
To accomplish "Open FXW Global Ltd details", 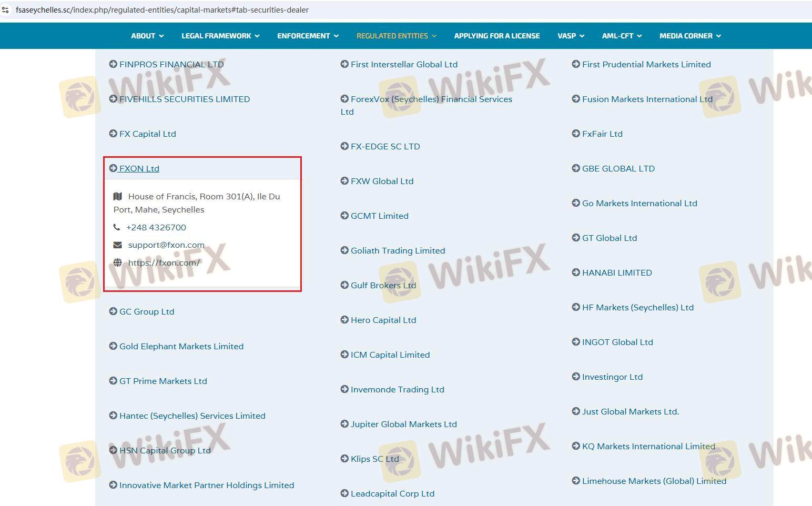I will coord(377,181).
